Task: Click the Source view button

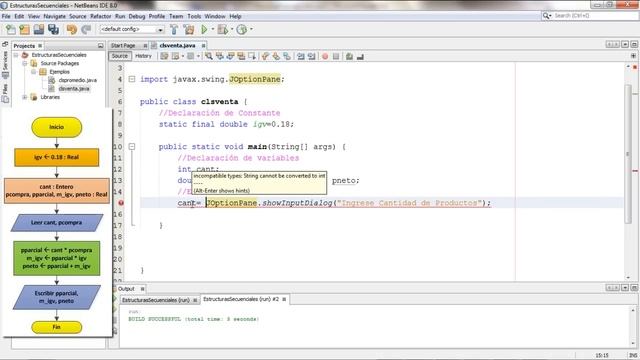Action: click(120, 56)
